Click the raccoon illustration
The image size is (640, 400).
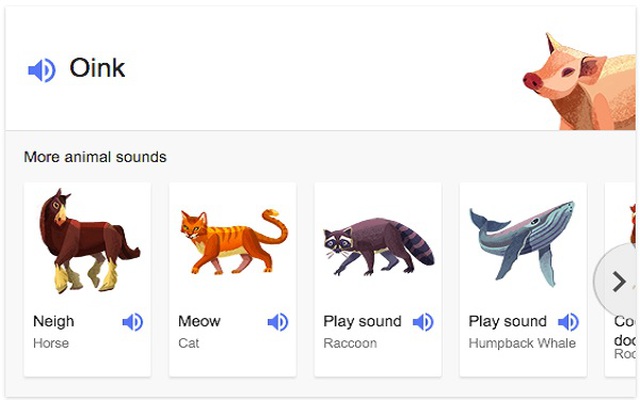point(379,246)
